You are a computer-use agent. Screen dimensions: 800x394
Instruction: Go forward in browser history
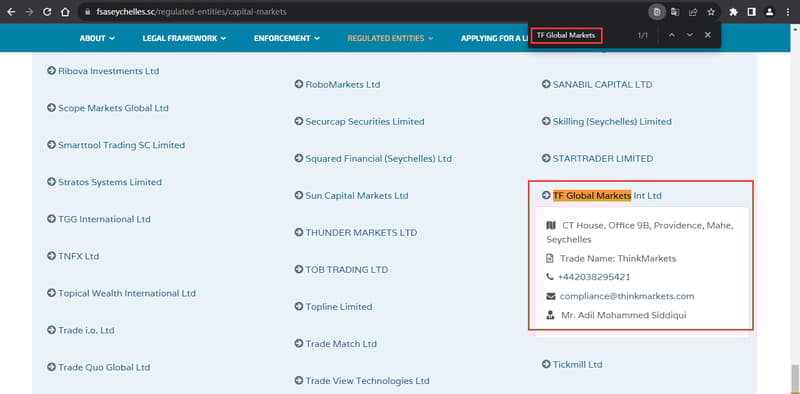coord(29,12)
